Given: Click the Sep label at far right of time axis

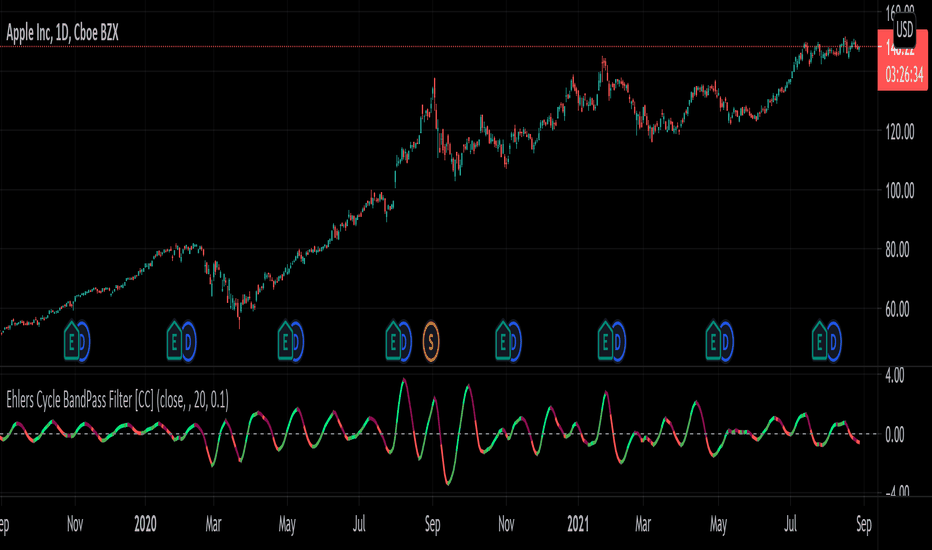Looking at the screenshot, I should (864, 524).
